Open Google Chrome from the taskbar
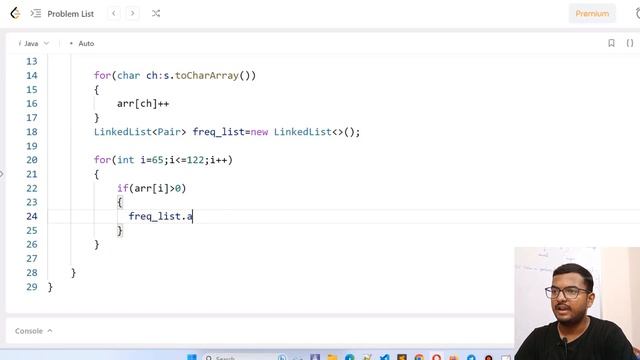Screen dimensions: 640x360 [x=419, y=358]
